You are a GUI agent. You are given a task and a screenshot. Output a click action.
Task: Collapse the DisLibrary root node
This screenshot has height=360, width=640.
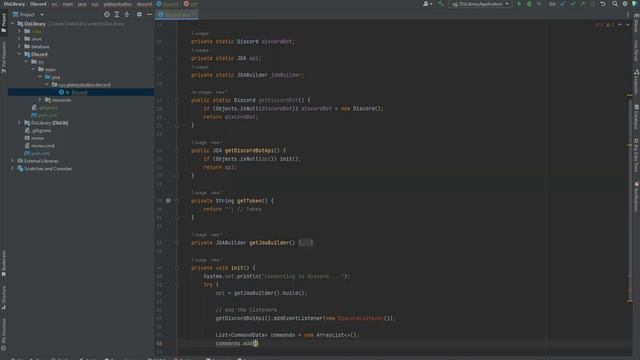click(x=13, y=24)
